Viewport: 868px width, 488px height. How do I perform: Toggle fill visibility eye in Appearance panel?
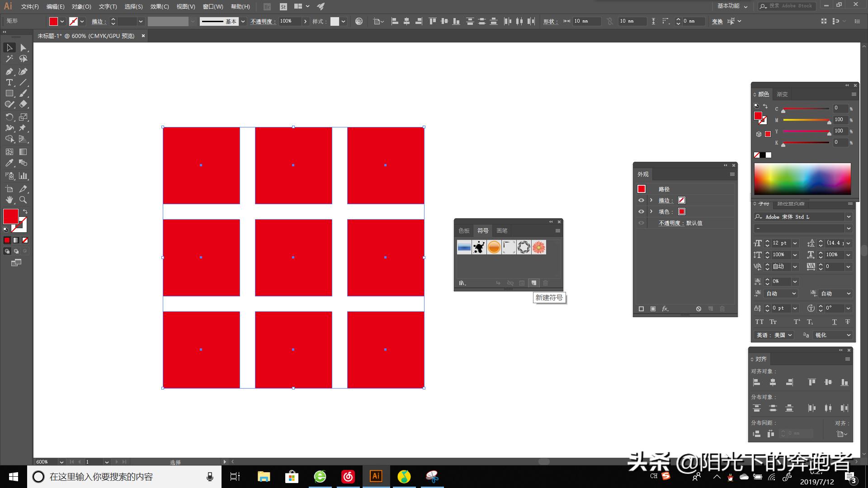[x=641, y=211]
